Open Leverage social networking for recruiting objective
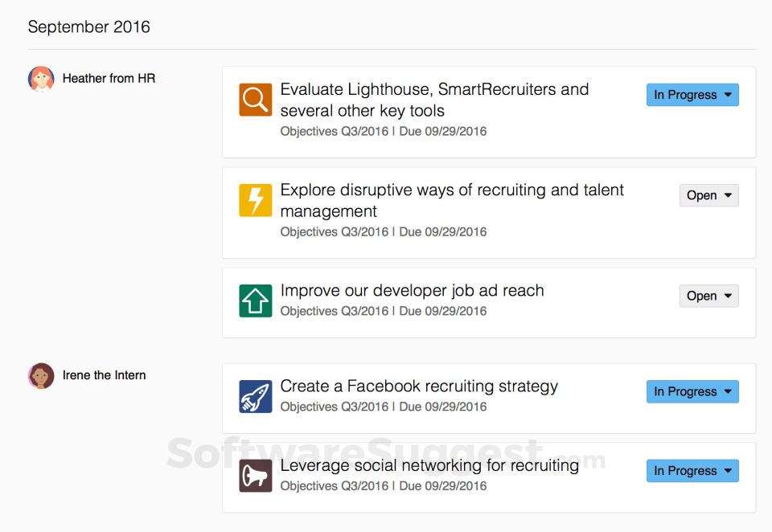This screenshot has width=772, height=532. click(x=429, y=465)
